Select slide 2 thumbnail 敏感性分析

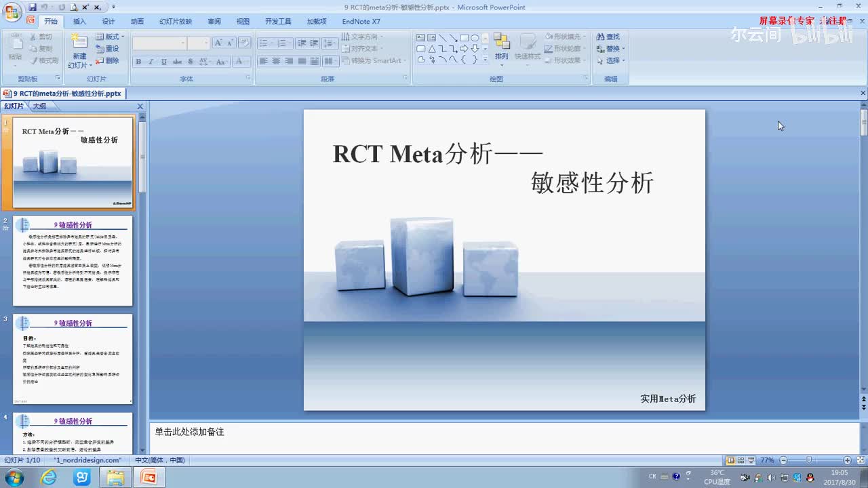pos(73,261)
